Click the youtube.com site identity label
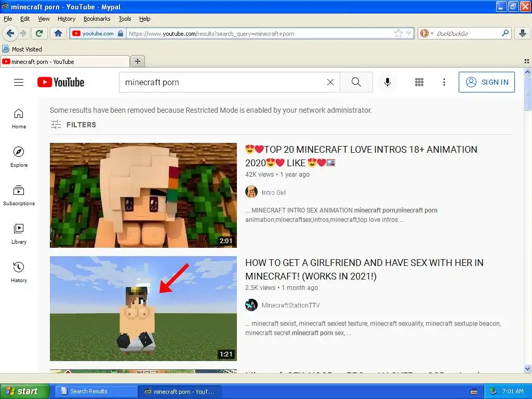 point(98,33)
